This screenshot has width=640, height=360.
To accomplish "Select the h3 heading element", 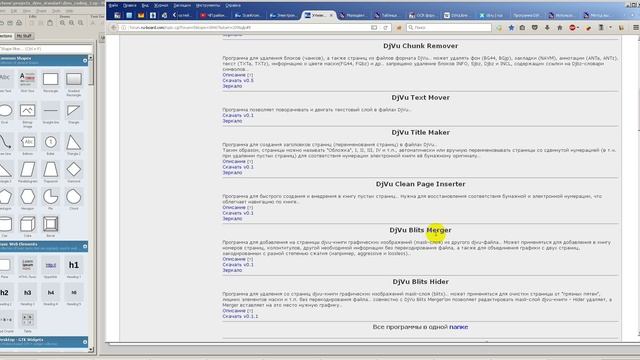I will point(27,292).
